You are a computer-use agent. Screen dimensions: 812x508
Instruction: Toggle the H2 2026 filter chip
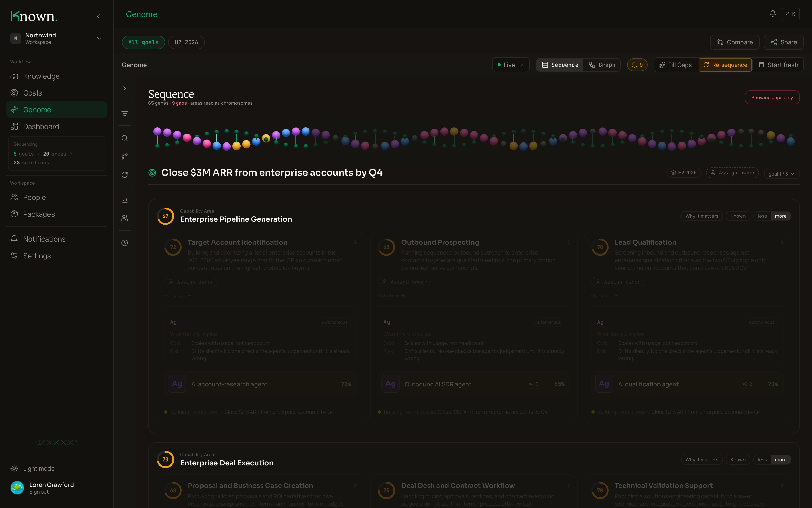[186, 42]
